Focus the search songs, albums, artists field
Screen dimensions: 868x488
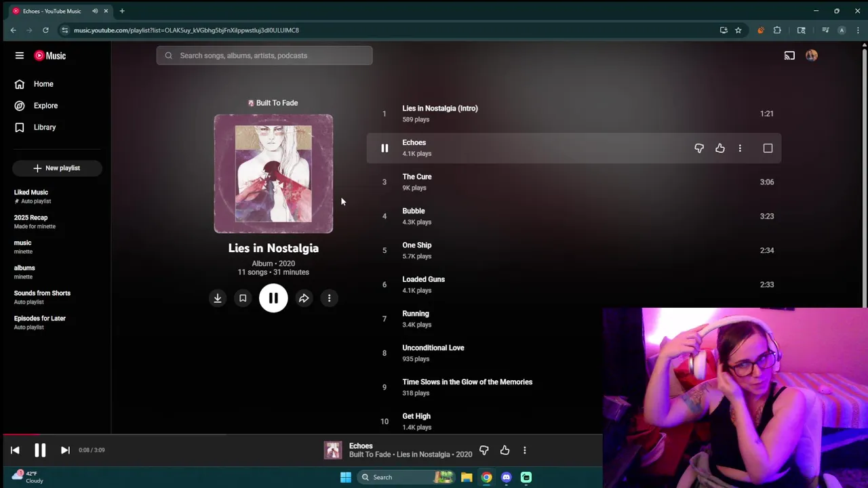(264, 56)
